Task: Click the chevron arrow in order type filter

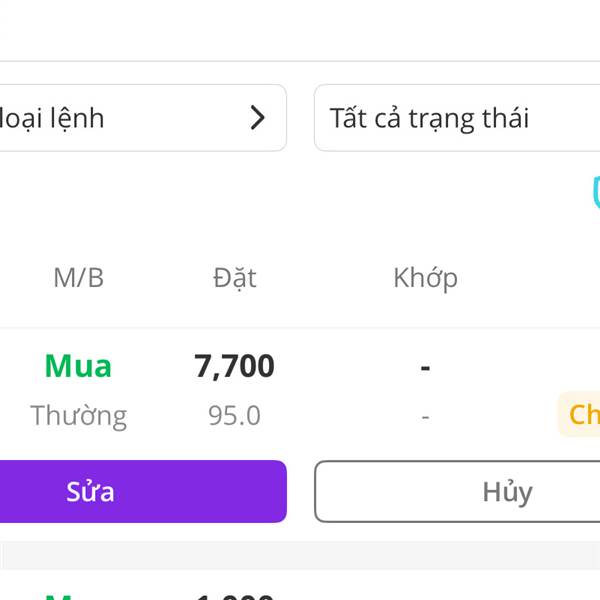Action: click(x=258, y=118)
